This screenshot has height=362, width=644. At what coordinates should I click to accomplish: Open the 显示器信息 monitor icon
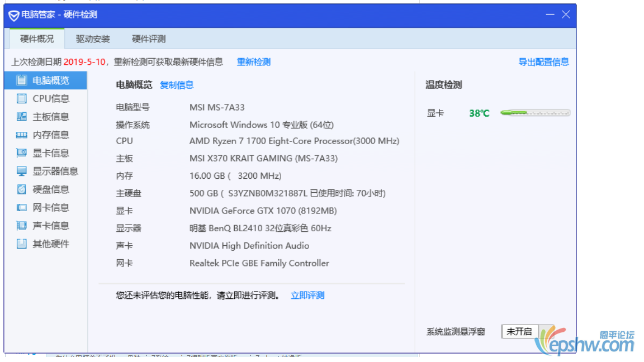click(21, 171)
